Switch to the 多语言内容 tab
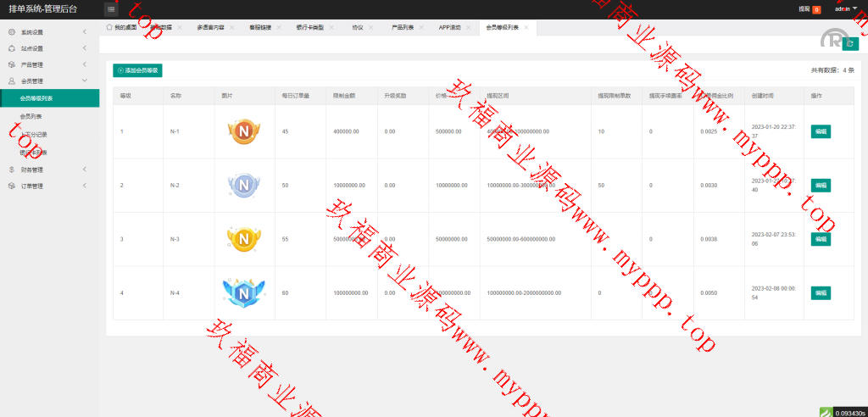This screenshot has width=868, height=417. point(210,27)
